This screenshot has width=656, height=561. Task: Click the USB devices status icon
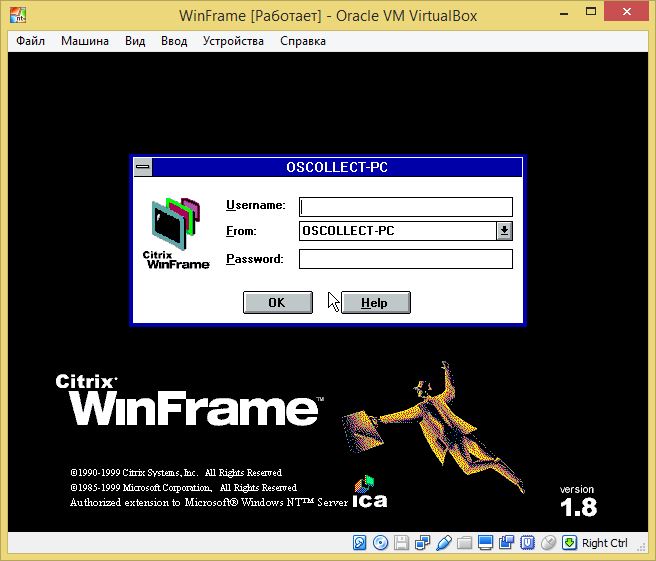pyautogui.click(x=443, y=543)
